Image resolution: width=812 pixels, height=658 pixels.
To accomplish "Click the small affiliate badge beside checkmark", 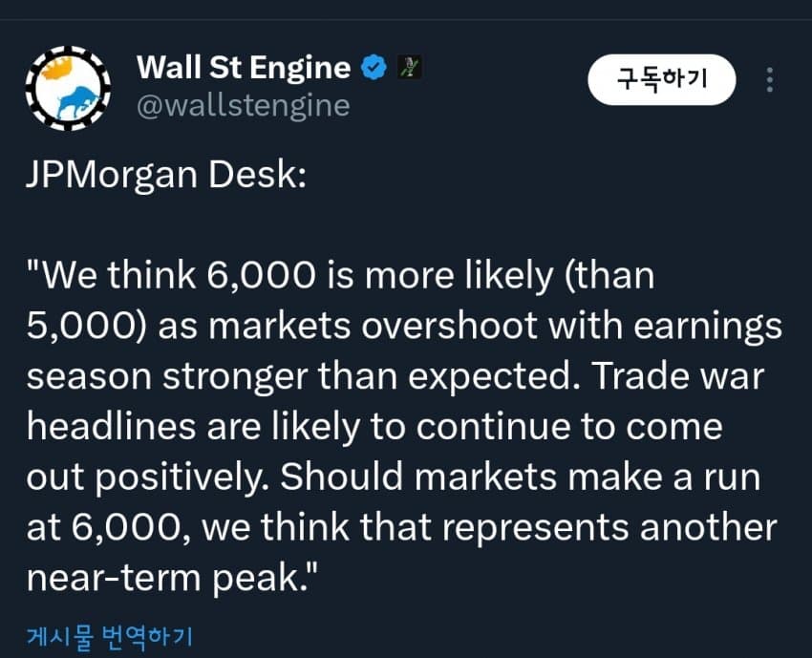I will point(409,67).
